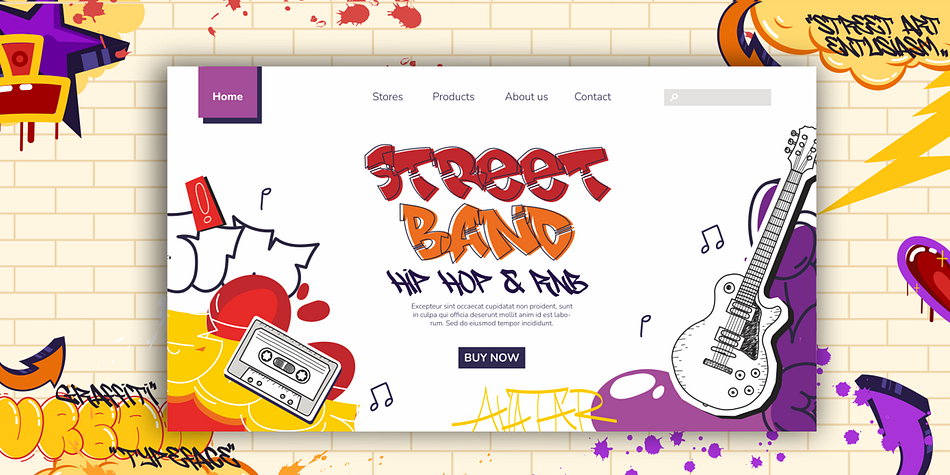The image size is (950, 475).
Task: Click the red exclamation mark sticker
Action: tap(205, 203)
